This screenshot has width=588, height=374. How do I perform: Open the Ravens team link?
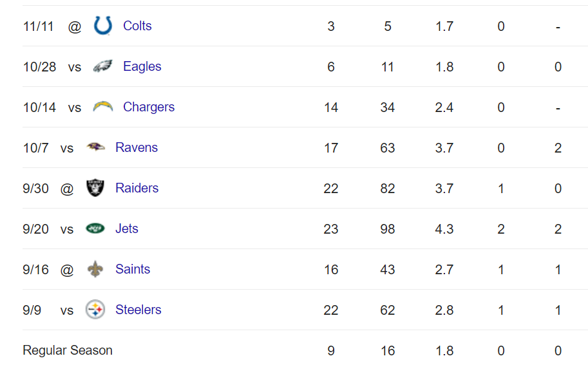click(137, 147)
